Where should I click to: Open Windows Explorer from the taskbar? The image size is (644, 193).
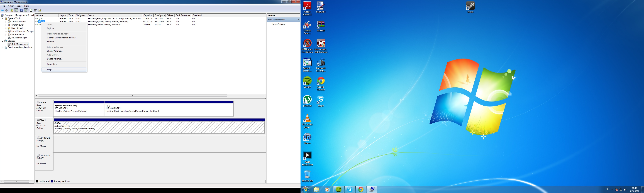pos(316,190)
